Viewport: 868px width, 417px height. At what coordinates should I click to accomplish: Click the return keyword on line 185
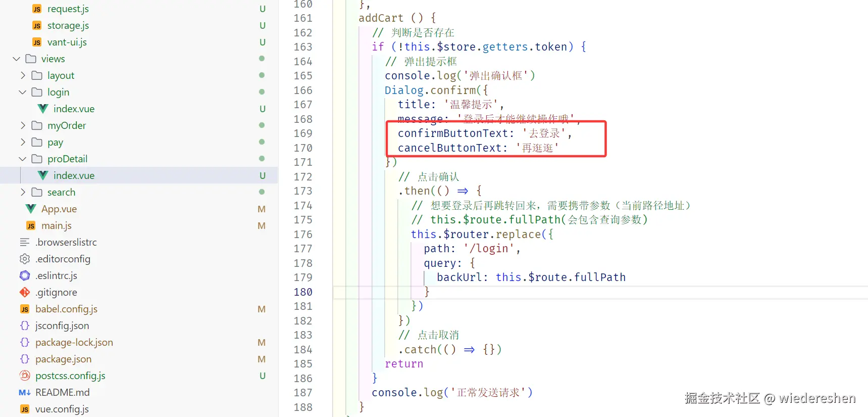click(404, 364)
